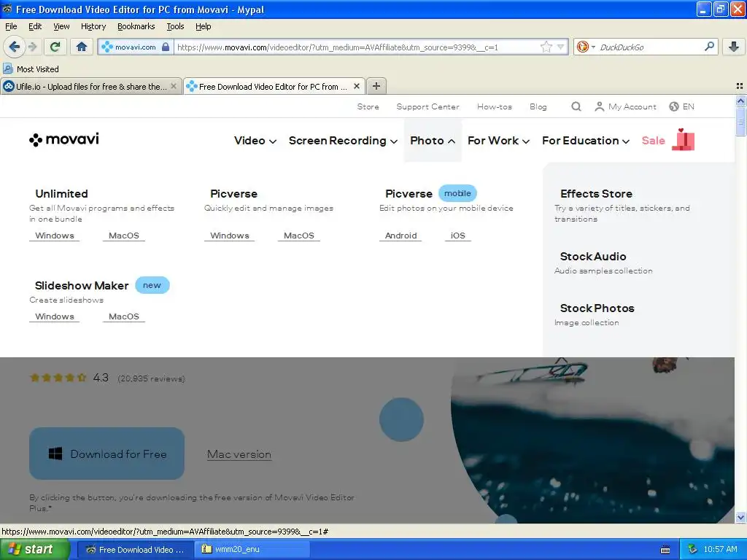Select MacOS under Slideshow Maker
Viewport: 747px width, 560px height.
click(x=124, y=316)
